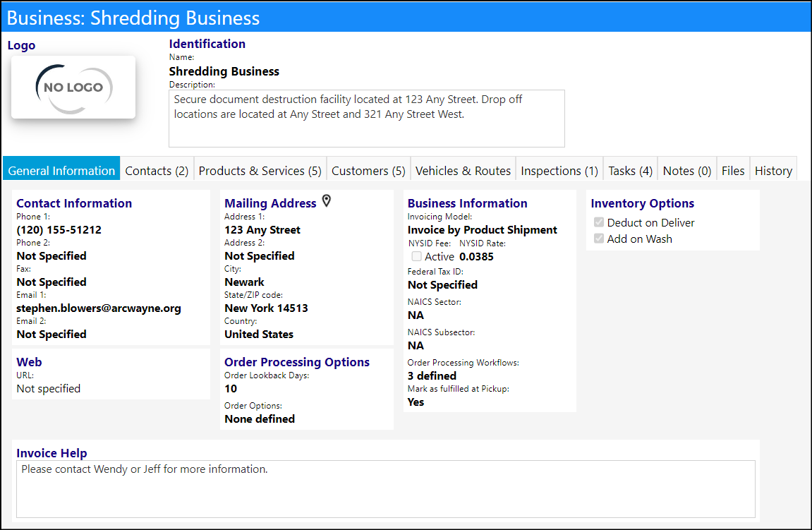Toggle the Add on Wash checkbox

(599, 239)
